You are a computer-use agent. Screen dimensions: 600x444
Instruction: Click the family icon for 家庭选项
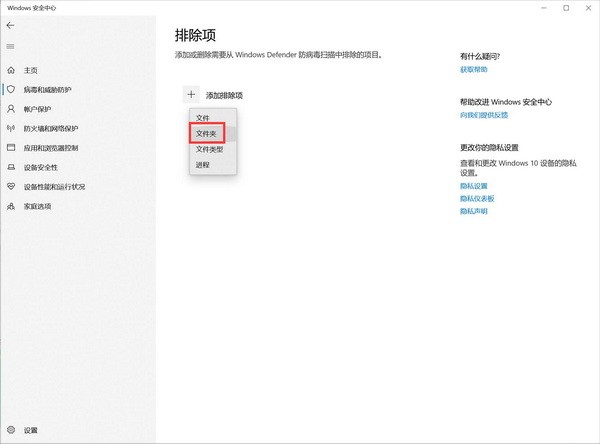pos(11,206)
